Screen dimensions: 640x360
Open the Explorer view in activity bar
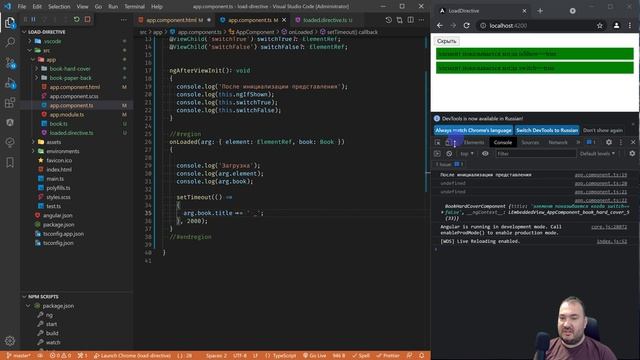10,22
